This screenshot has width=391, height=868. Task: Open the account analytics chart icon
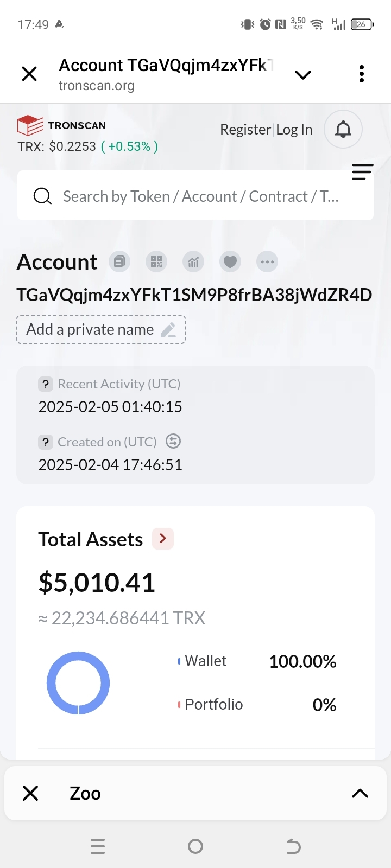click(193, 262)
